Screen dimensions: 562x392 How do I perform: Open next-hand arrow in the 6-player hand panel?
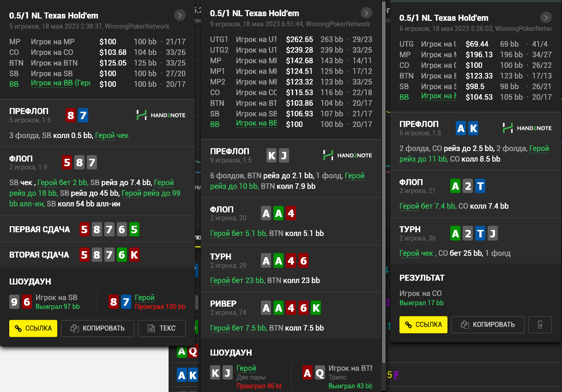(x=546, y=18)
